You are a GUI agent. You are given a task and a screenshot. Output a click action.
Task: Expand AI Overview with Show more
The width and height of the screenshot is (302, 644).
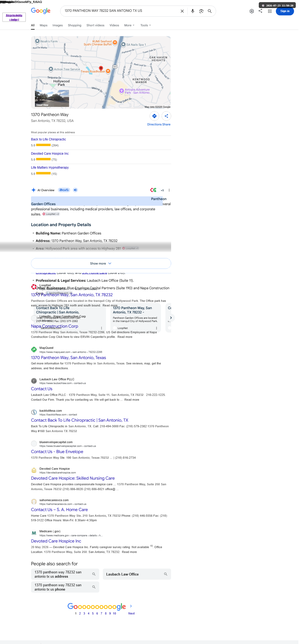coord(101,263)
